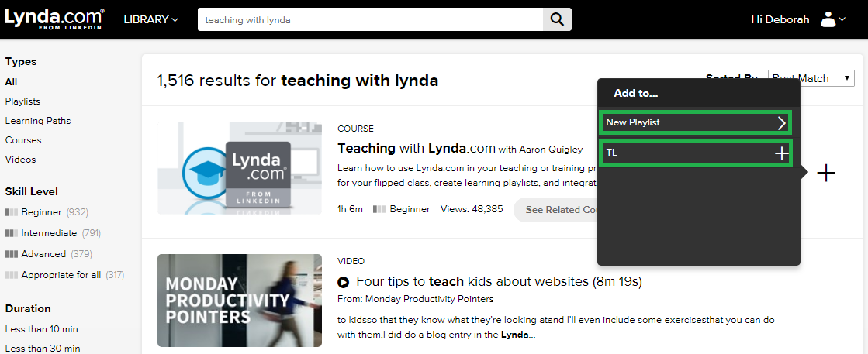
Task: Click the course Views: 48,385 text
Action: coord(472,210)
